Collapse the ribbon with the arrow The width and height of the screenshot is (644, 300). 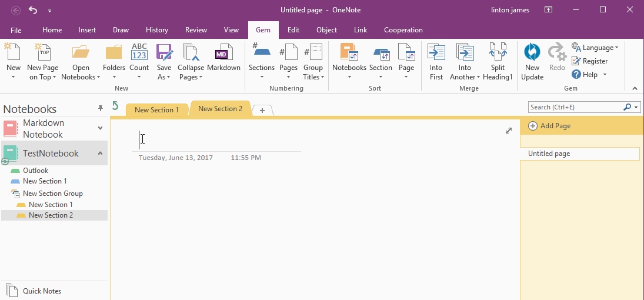(x=635, y=88)
